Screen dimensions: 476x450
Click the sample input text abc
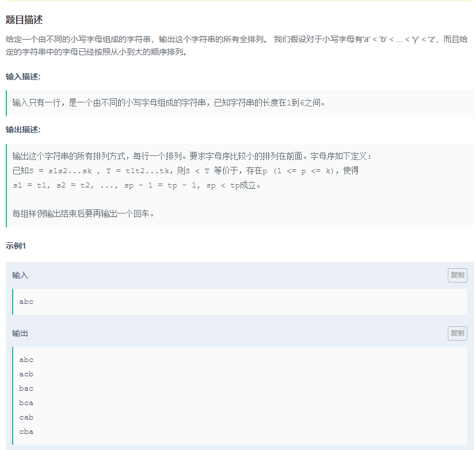pos(26,302)
